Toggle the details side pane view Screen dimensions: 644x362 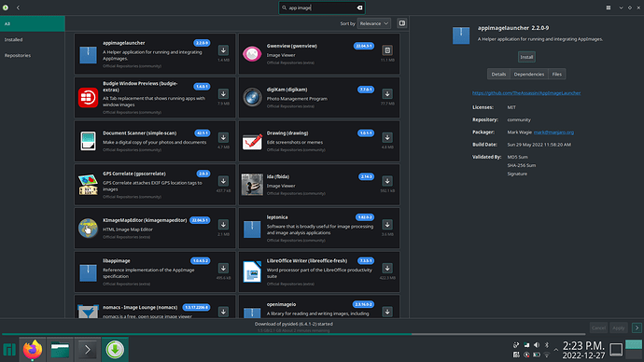pyautogui.click(x=402, y=23)
